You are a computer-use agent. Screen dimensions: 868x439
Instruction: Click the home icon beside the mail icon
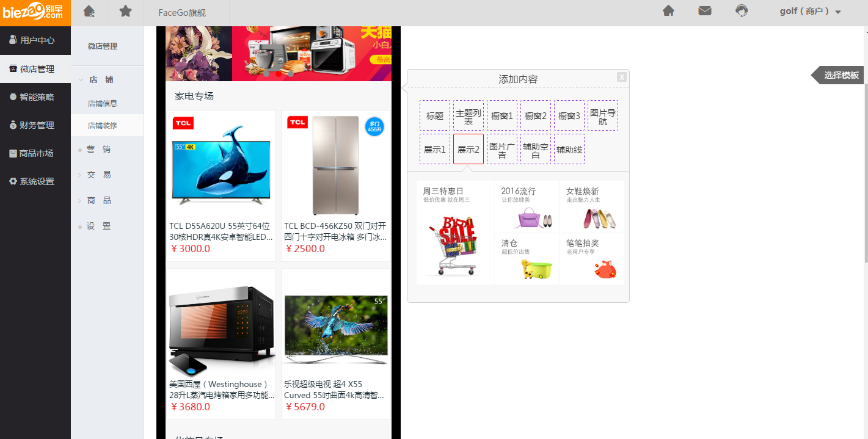tap(668, 11)
